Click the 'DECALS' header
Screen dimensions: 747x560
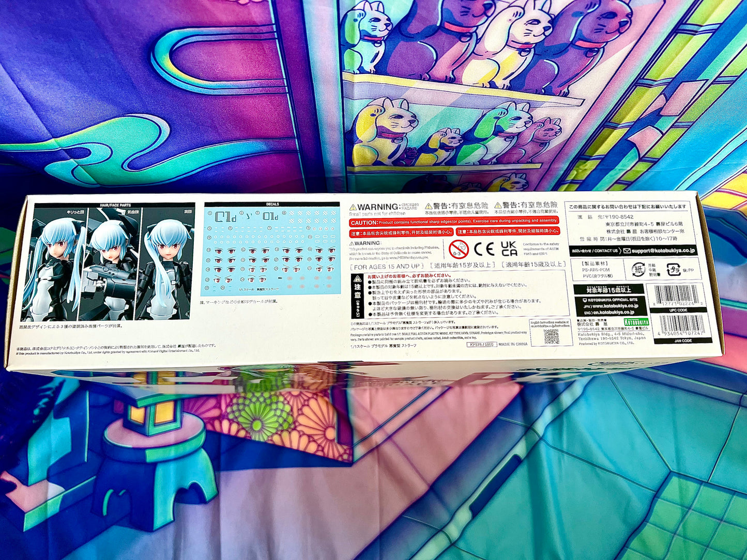tap(272, 204)
